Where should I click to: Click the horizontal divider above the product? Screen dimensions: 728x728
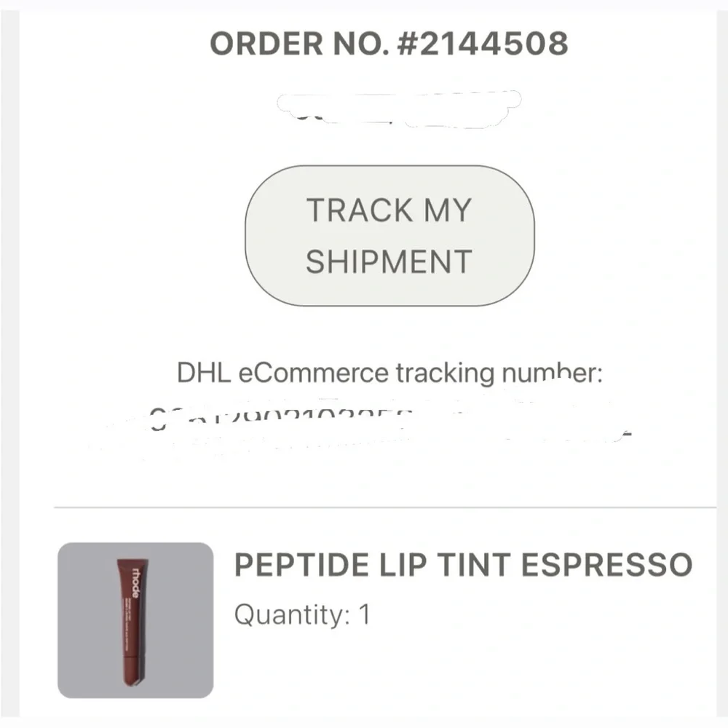385,507
